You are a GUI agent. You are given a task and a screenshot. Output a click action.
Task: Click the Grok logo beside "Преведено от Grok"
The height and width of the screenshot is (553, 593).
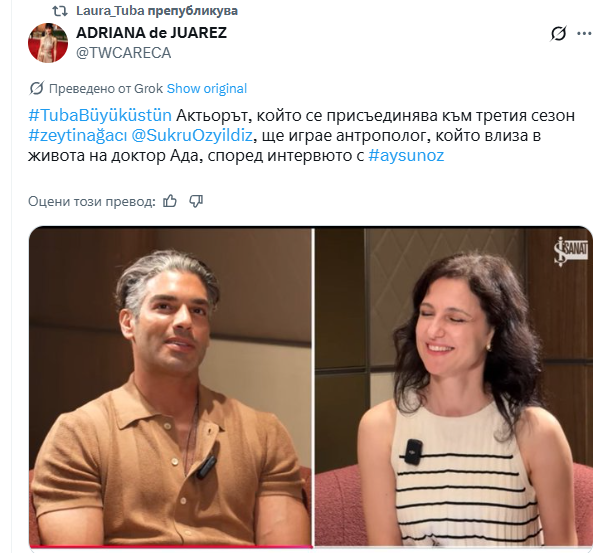[x=37, y=89]
